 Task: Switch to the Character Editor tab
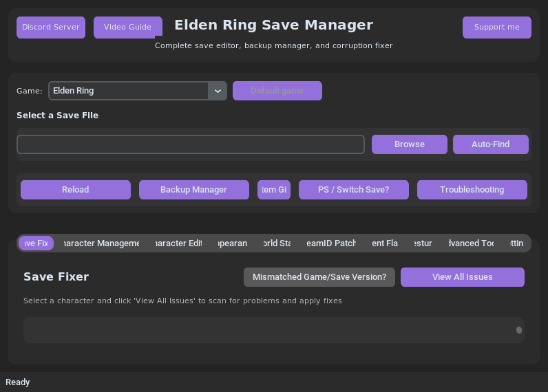[x=178, y=243]
